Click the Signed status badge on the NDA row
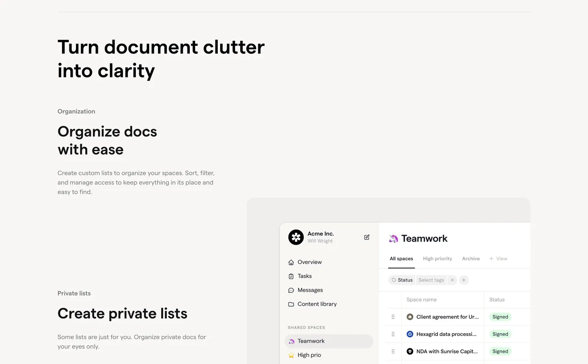Screen dimensions: 588x364 click(x=500, y=351)
